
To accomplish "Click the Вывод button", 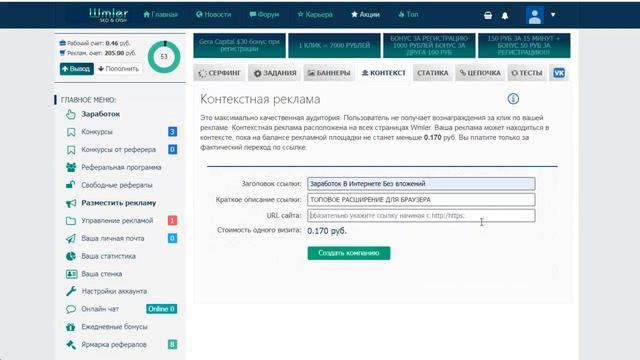I will click(77, 69).
